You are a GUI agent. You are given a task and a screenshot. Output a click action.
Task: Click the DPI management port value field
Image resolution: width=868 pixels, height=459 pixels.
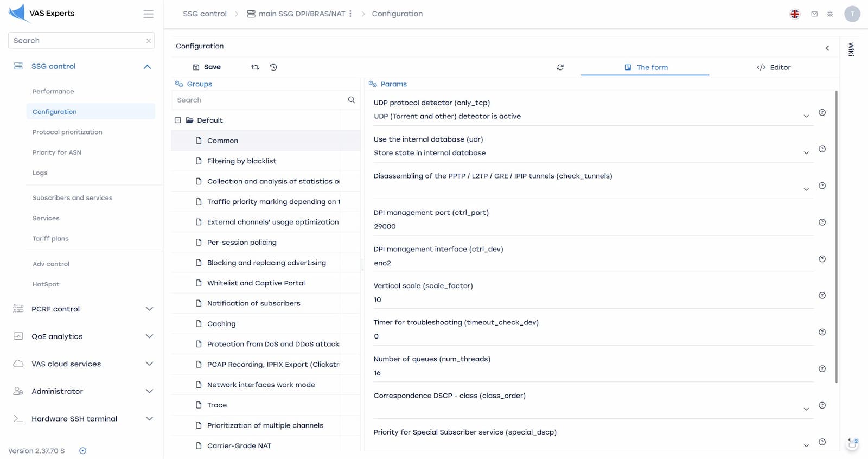click(593, 226)
